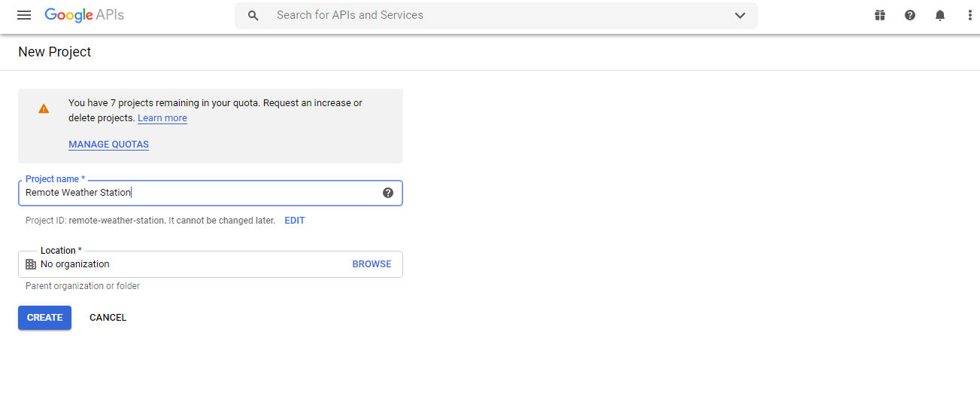Show notifications with the bell icon
980x396 pixels.
[940, 15]
